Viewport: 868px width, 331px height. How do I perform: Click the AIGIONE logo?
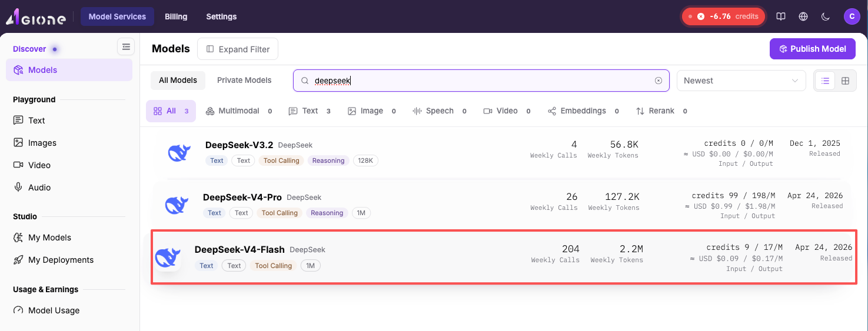click(x=36, y=17)
